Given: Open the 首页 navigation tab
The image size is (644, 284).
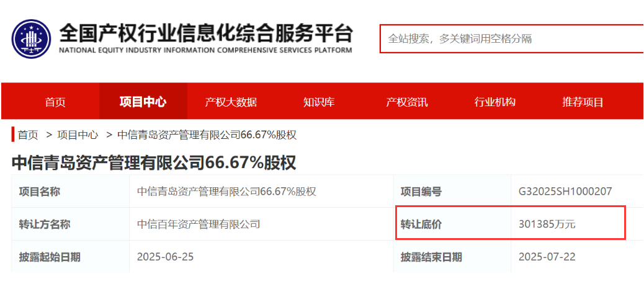Looking at the screenshot, I should [55, 102].
